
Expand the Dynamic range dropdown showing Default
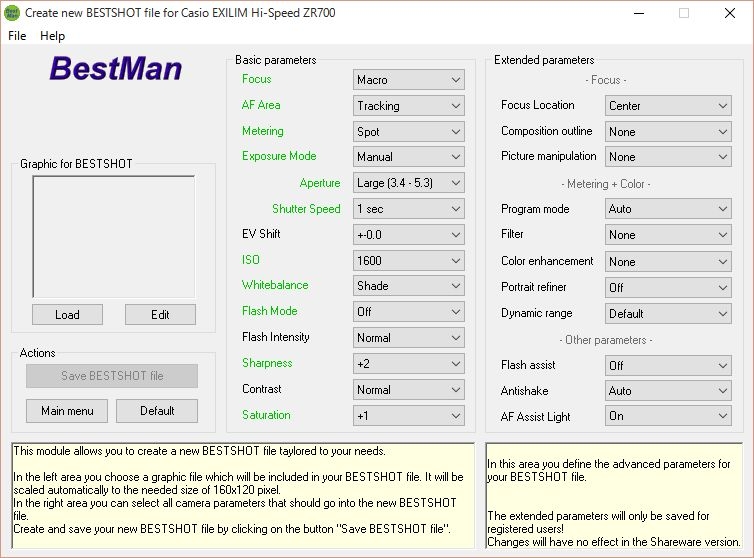click(668, 314)
